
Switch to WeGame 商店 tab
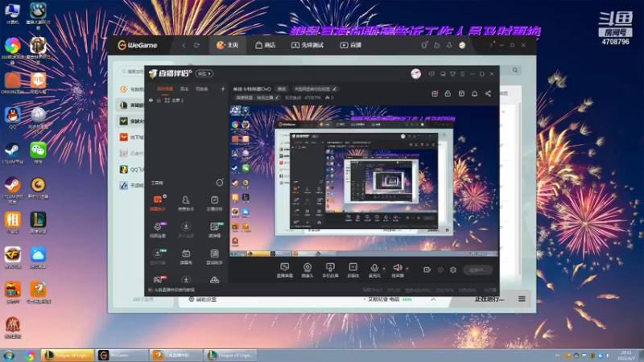point(266,45)
